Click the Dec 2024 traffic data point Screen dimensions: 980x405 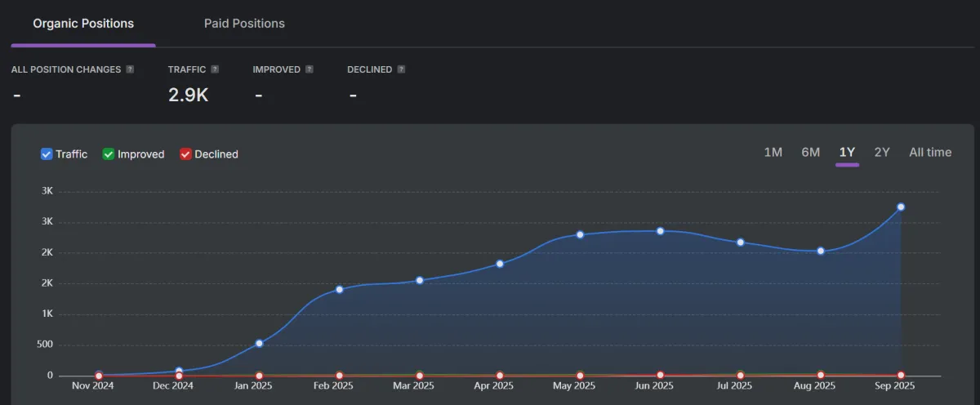pos(179,372)
